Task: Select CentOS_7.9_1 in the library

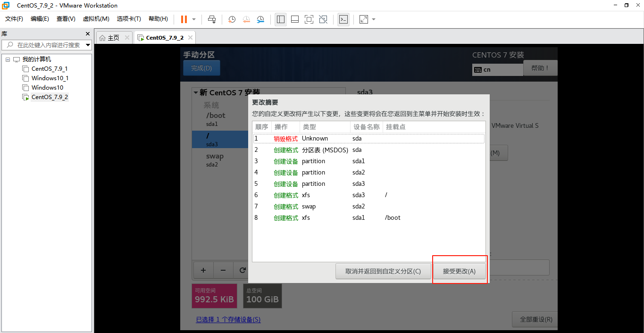Action: [50, 69]
